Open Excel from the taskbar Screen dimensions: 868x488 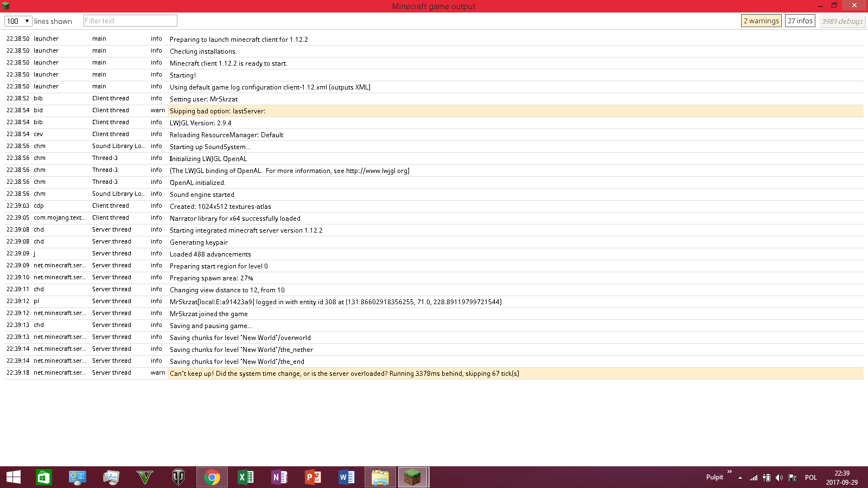click(246, 477)
